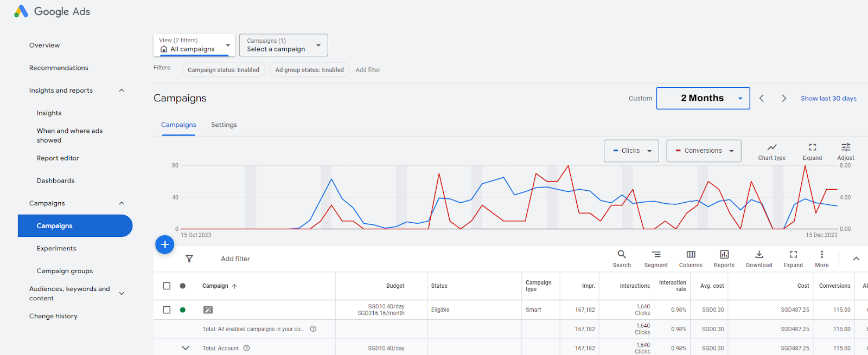
Task: Open the Search tool in table toolbar
Action: tap(622, 259)
